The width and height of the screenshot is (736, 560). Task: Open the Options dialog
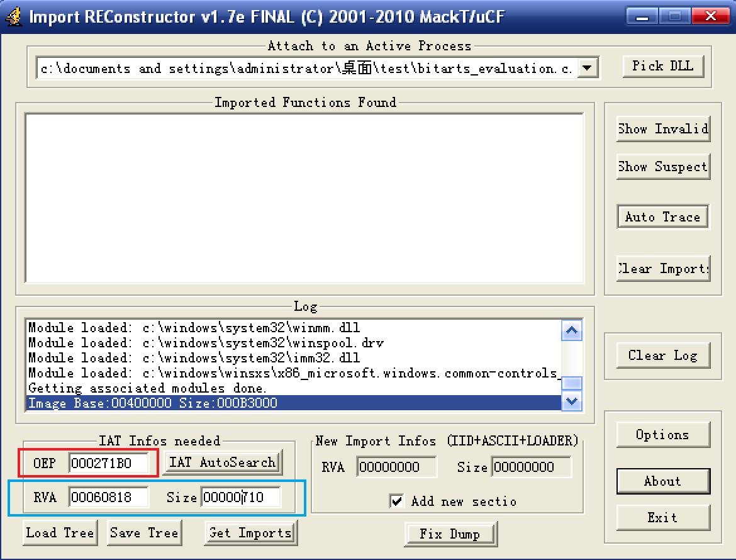point(662,435)
